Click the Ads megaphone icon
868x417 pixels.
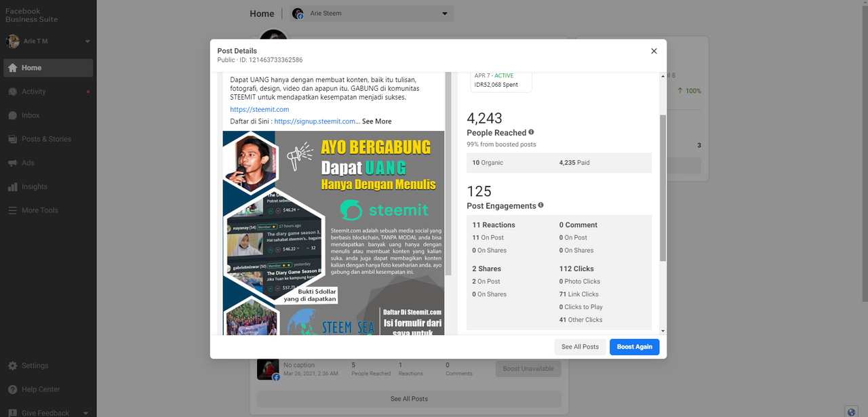pos(12,163)
